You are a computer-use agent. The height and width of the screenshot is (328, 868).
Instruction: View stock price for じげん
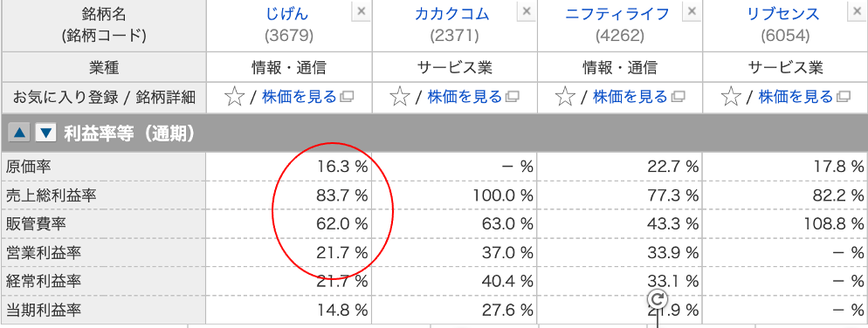[x=299, y=98]
